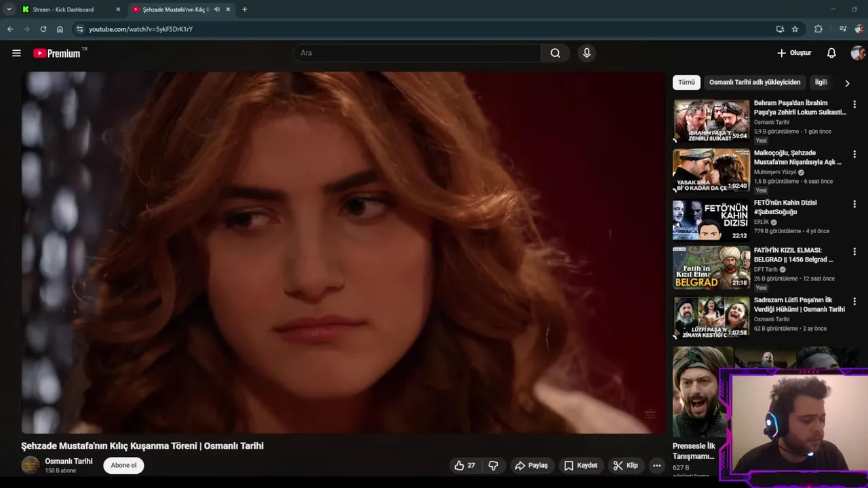Open the FETÖ'nün Kahin Dizisi 22:12 thumbnail
Viewport: 868px width, 488px height.
(711, 220)
